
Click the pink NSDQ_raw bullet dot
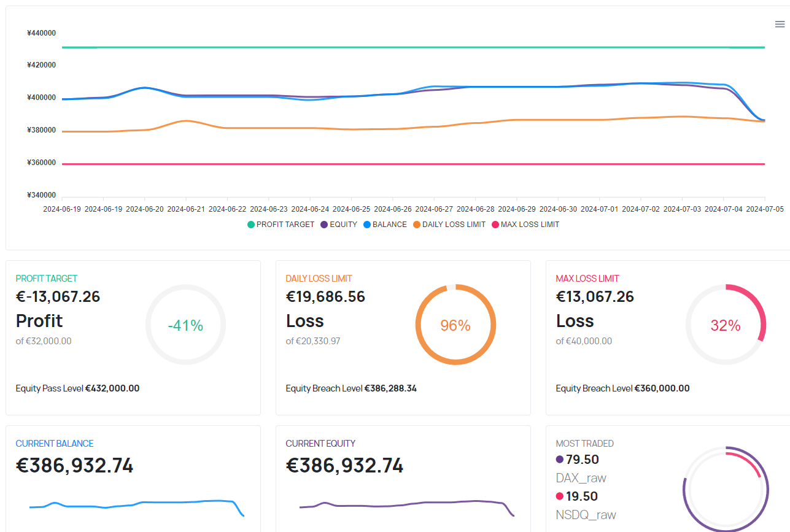coord(560,496)
